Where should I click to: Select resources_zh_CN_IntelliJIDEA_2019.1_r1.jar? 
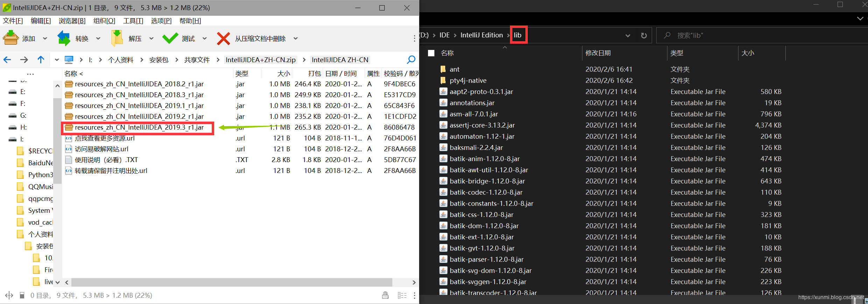pos(139,106)
